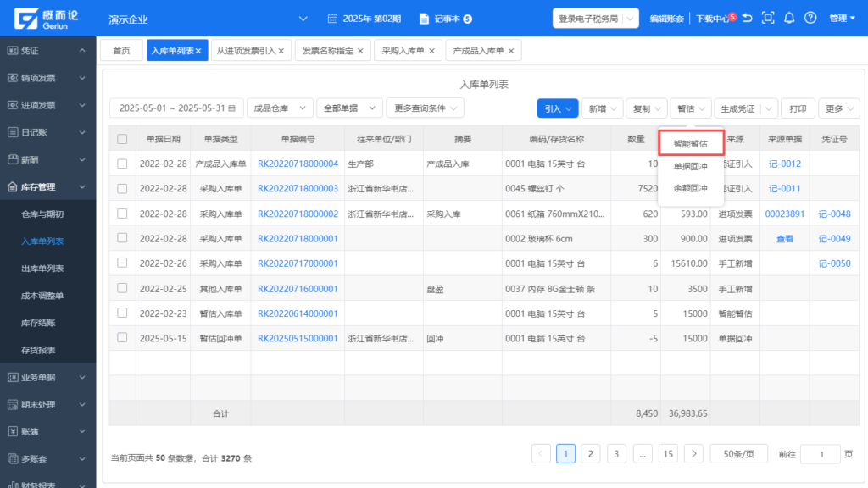Screen dimensions: 868x488
Task: Click the fullscreen icon in header
Action: click(x=768, y=18)
